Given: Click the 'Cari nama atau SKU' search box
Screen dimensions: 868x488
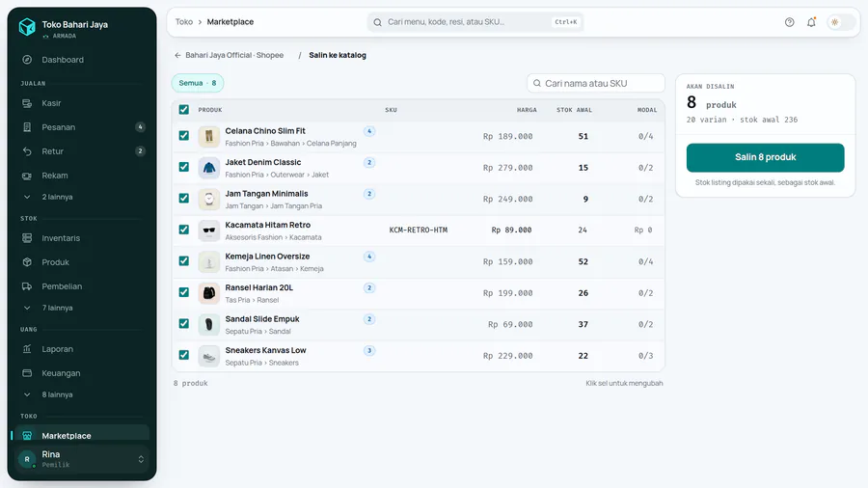Looking at the screenshot, I should click(596, 83).
